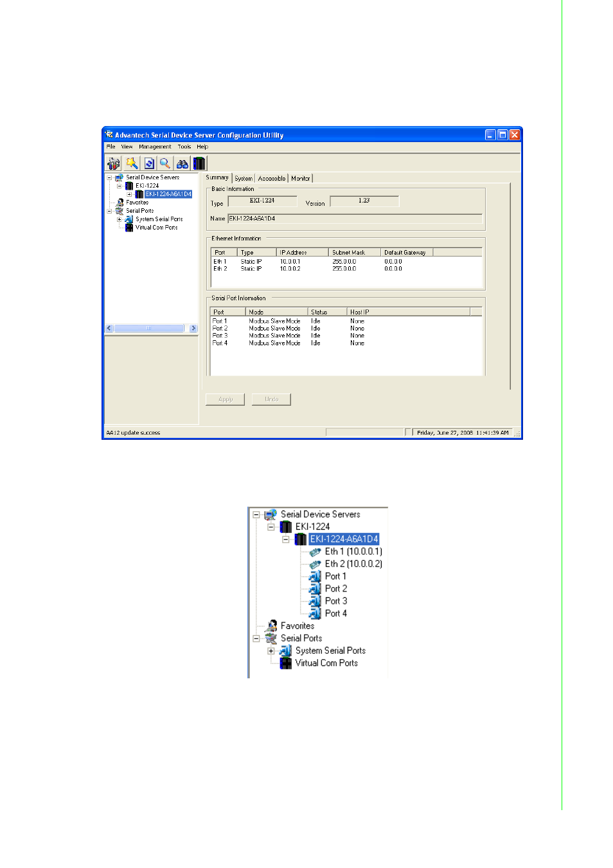Click the Host IP column header

point(409,312)
